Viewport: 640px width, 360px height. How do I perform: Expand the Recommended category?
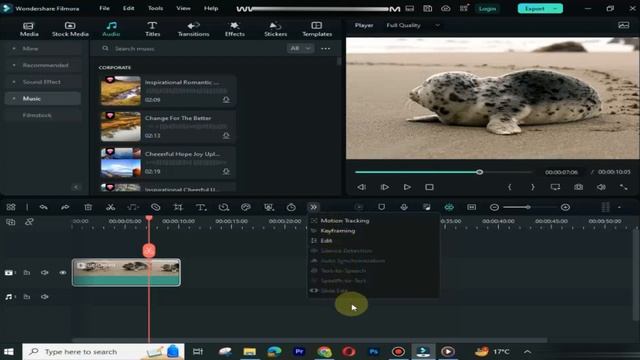pyautogui.click(x=14, y=65)
